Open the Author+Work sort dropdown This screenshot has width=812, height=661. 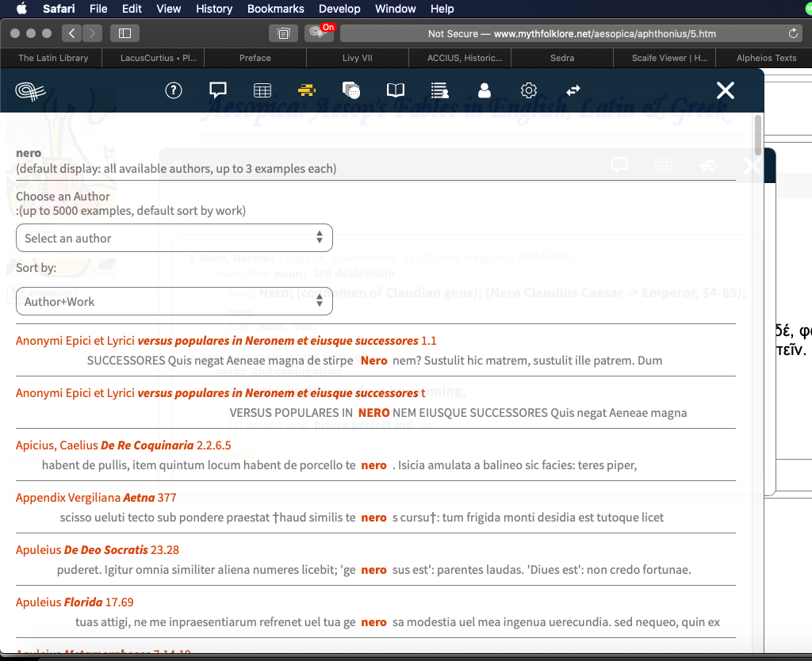[174, 301]
